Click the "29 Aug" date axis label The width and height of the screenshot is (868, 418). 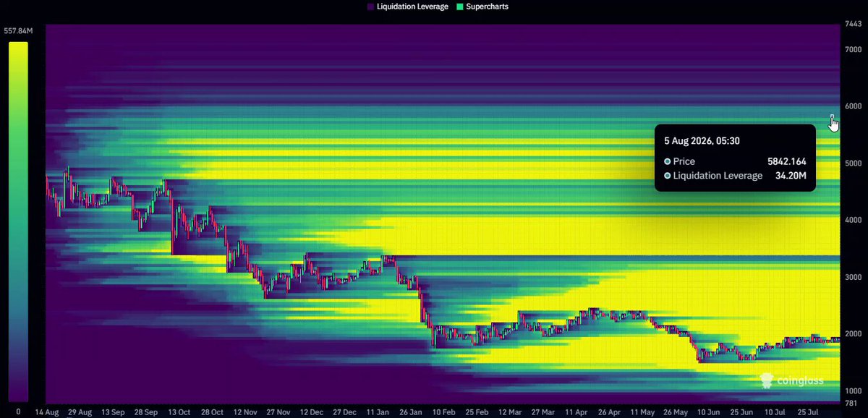coord(80,411)
